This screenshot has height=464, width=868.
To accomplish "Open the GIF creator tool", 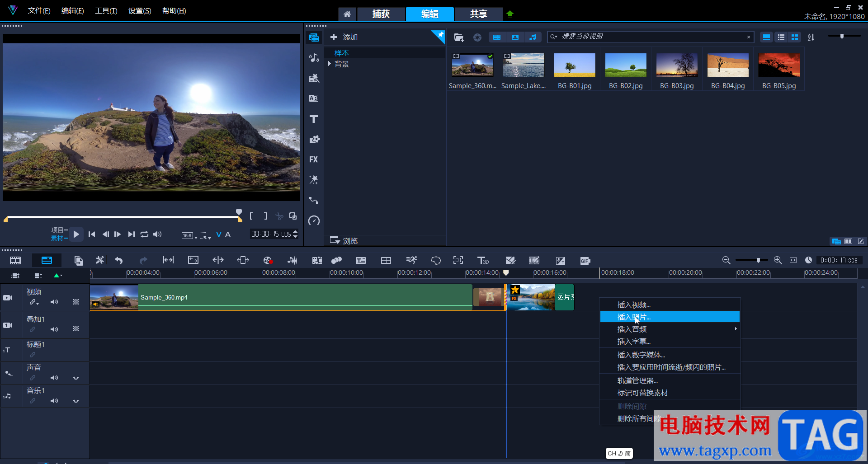I will [585, 261].
